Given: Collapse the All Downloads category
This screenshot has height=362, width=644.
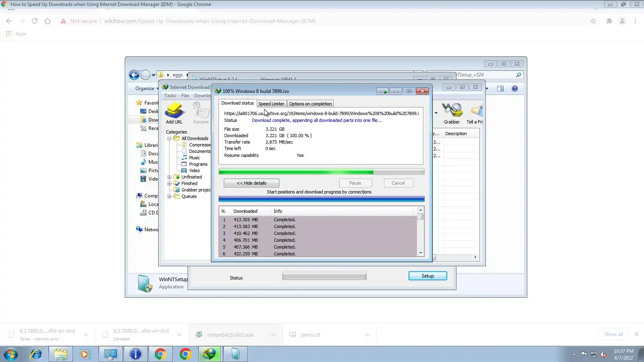Looking at the screenshot, I should point(169,138).
